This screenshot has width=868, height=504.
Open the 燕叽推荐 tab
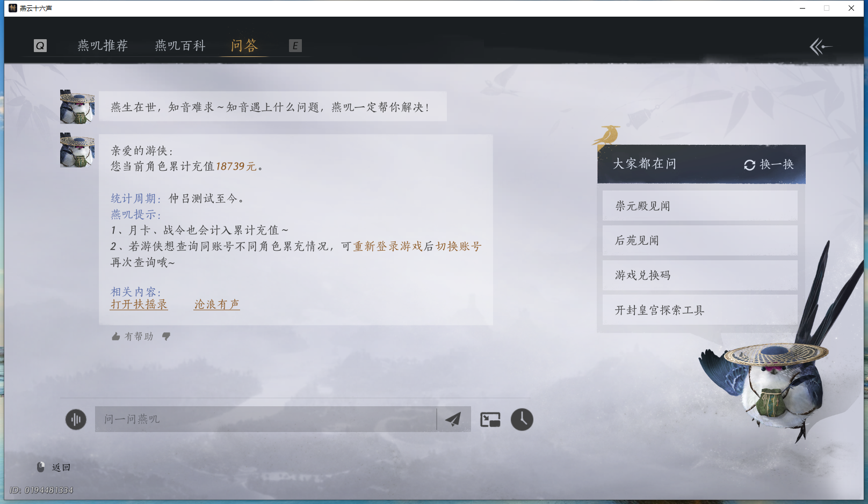(x=103, y=46)
